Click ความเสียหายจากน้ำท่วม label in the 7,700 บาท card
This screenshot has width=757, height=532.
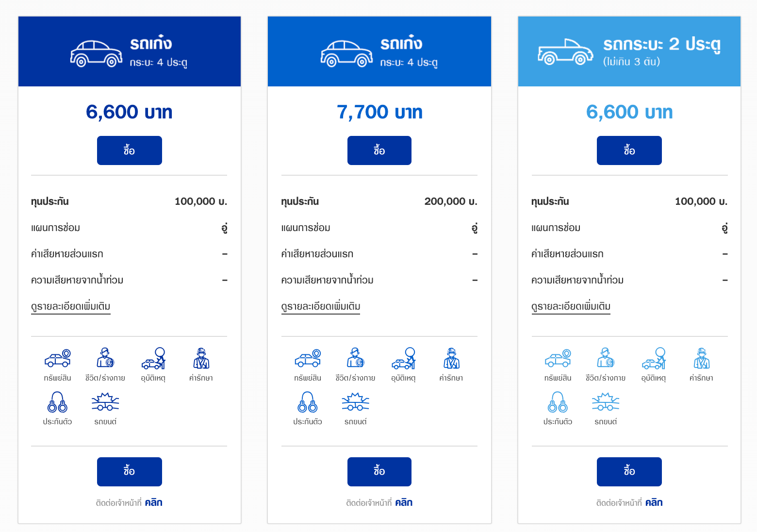click(x=328, y=280)
